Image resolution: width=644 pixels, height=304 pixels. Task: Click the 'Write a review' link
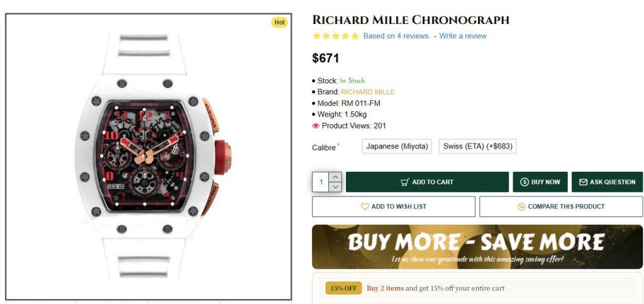coord(463,36)
